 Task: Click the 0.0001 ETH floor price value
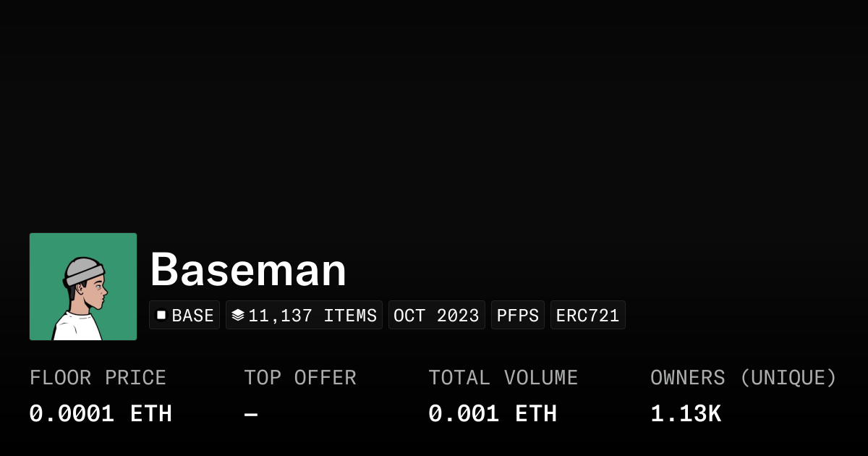101,414
